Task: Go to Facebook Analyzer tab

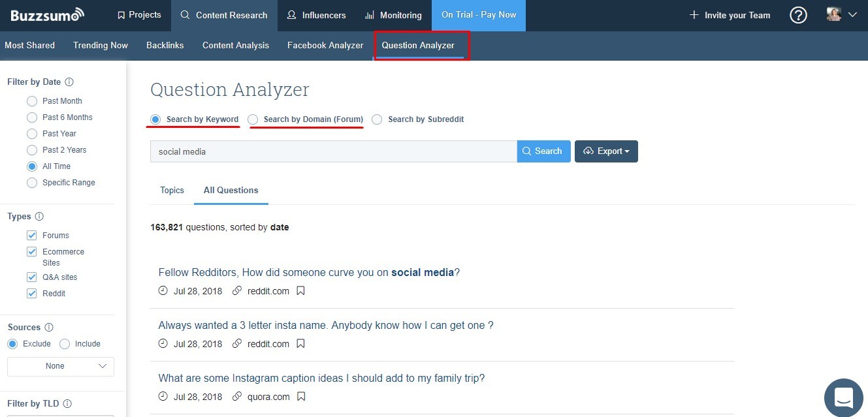Action: point(325,46)
